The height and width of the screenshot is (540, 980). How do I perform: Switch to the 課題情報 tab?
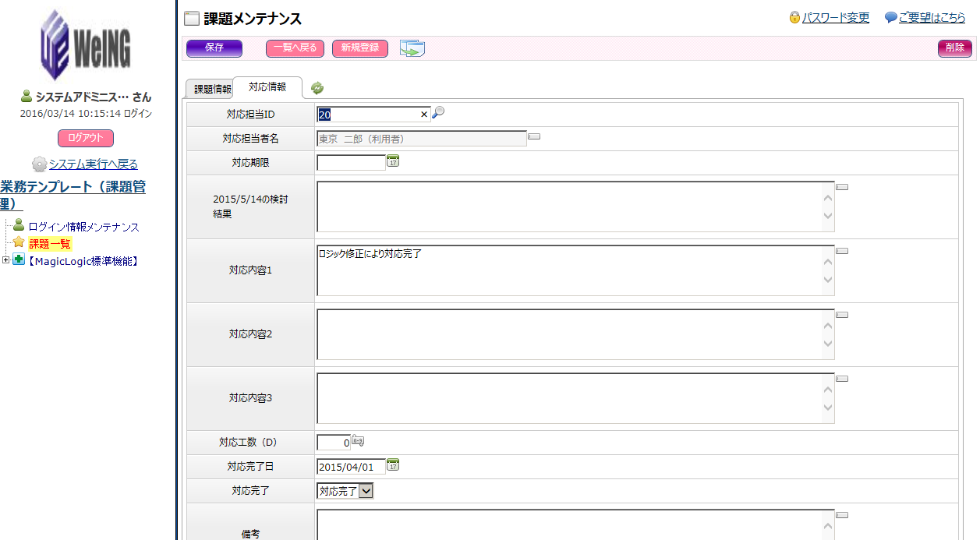tap(212, 89)
